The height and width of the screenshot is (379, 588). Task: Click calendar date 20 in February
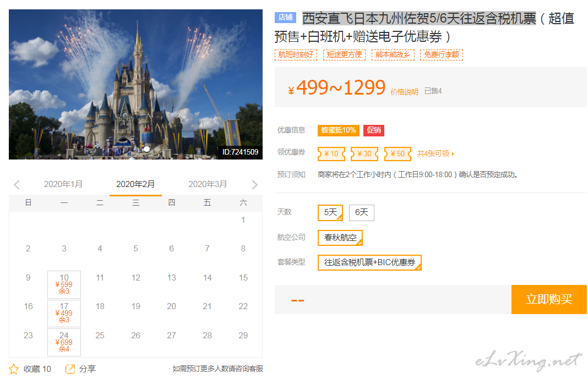coord(171,306)
